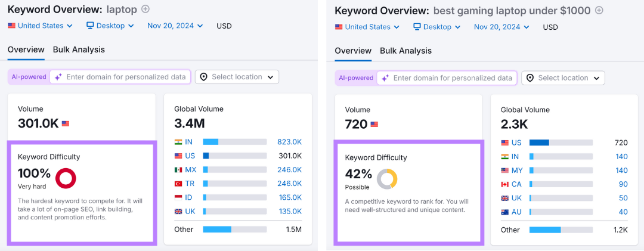Viewport: 644px width, 251px height.
Task: Click the US flag icon beside Volume 301.0K
Action: [x=66, y=123]
